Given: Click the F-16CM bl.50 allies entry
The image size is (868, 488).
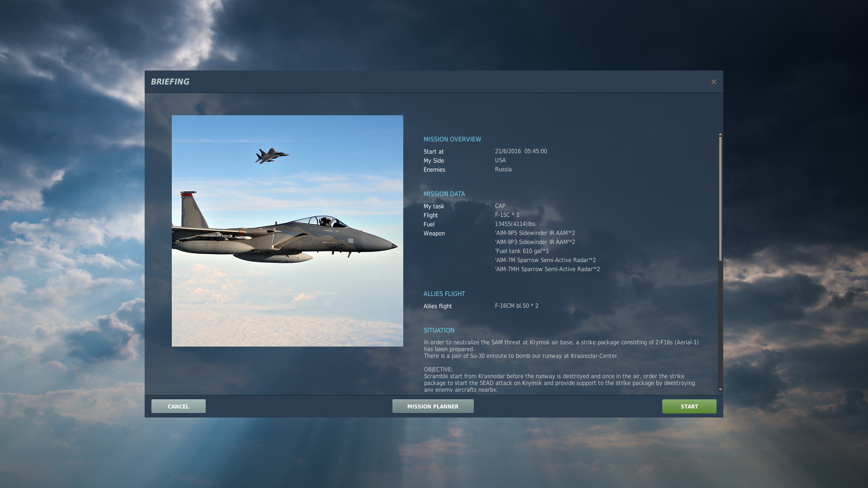Looking at the screenshot, I should [x=516, y=306].
